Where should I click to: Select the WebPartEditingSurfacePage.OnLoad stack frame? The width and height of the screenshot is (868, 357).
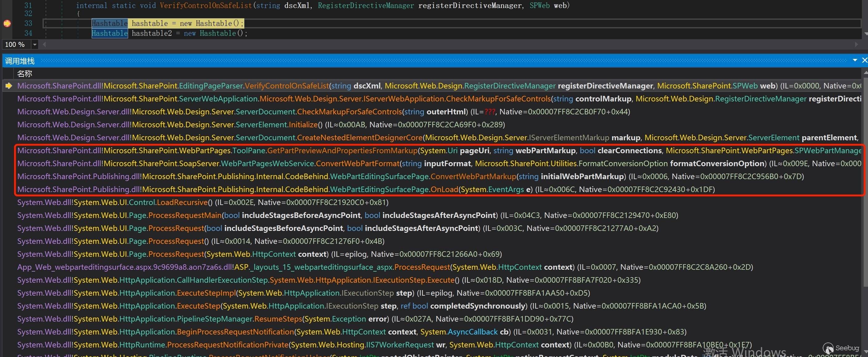444,190
